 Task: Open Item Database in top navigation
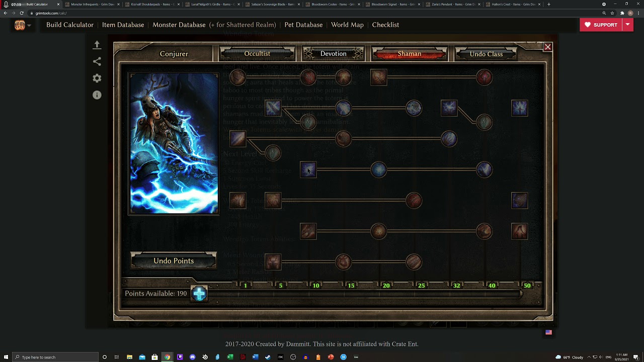pos(123,25)
